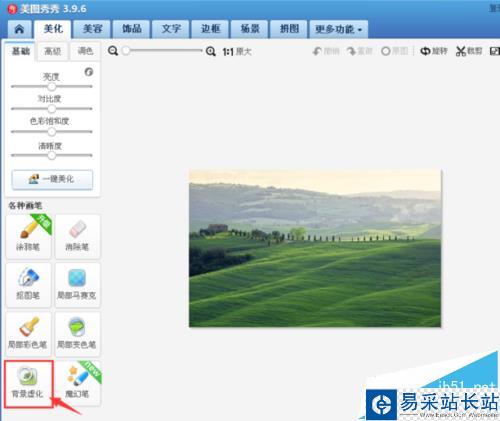The height and width of the screenshot is (421, 500).
Task: Click the 一键美化 button
Action: 52,180
